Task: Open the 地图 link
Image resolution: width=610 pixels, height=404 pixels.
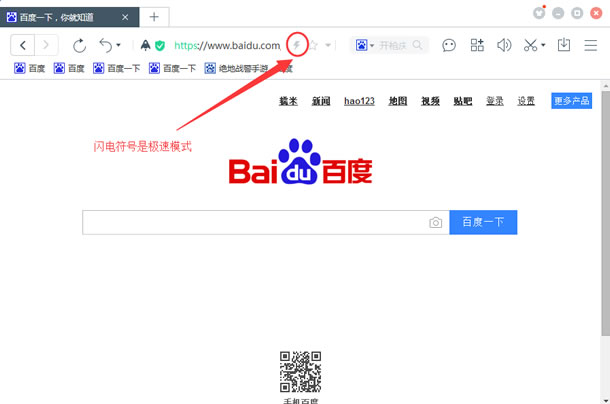Action: click(x=398, y=101)
